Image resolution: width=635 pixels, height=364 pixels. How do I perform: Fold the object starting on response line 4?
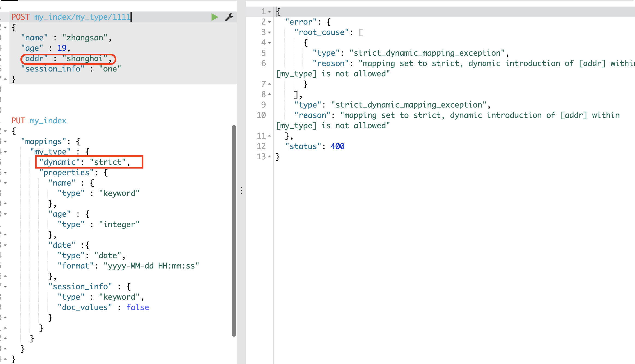pos(269,43)
